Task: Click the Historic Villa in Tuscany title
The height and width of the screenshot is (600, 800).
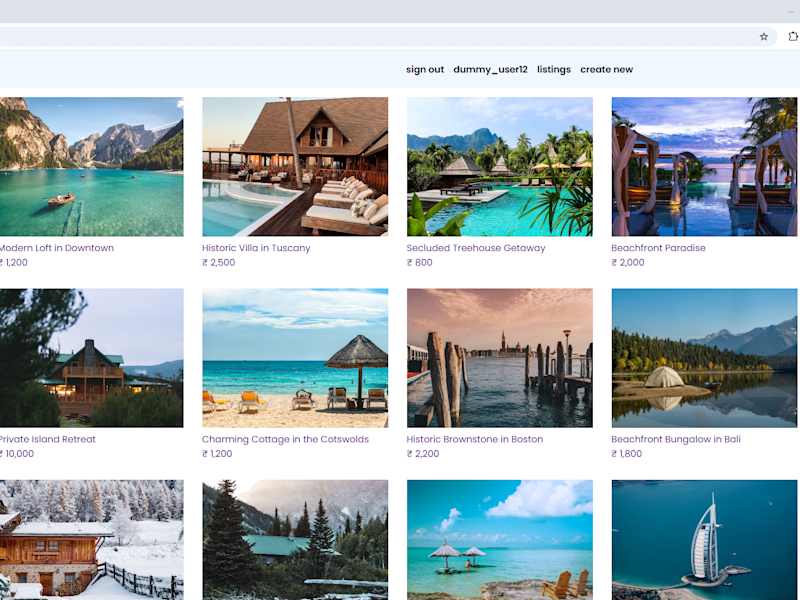Action: click(256, 248)
